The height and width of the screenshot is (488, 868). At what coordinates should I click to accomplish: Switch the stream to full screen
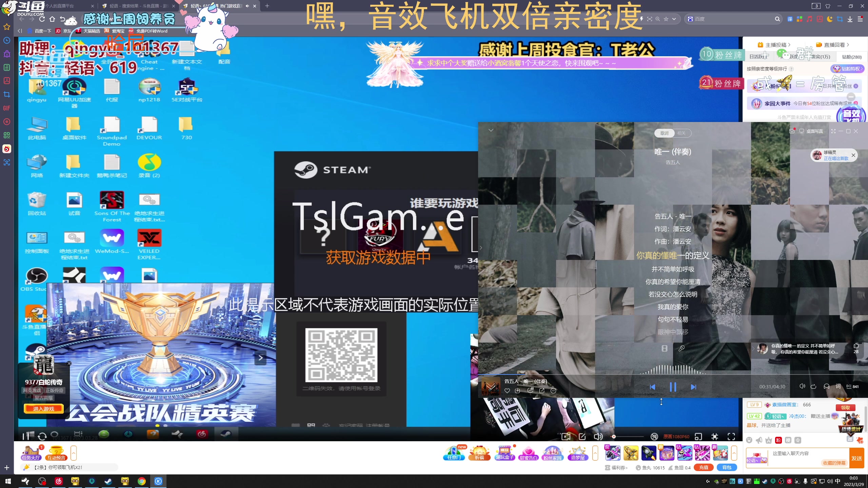[x=731, y=436]
